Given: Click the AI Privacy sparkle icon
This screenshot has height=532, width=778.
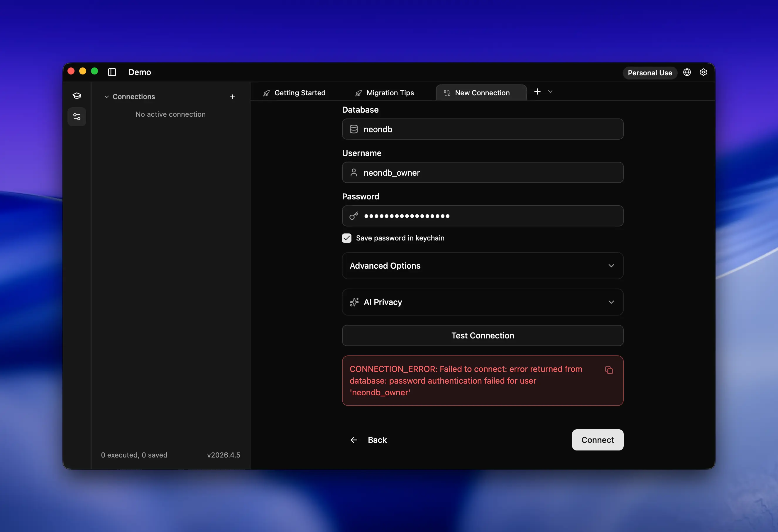Looking at the screenshot, I should [x=354, y=302].
